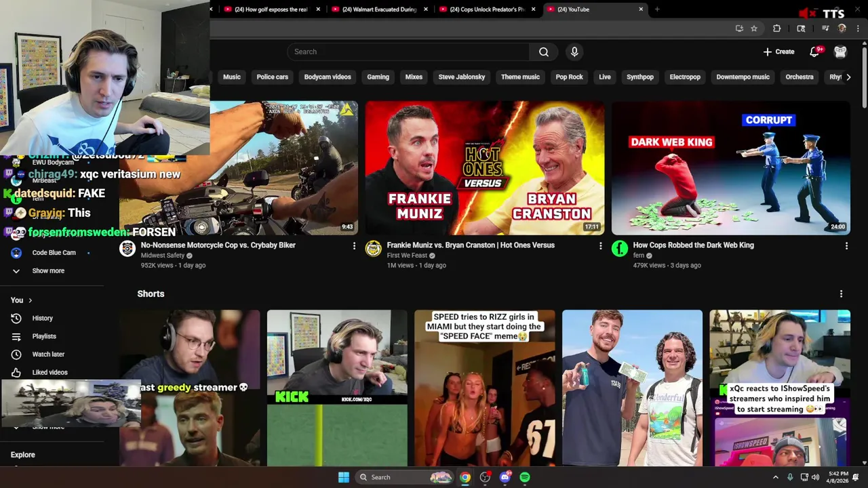Open Google Chrome from the taskbar

[x=465, y=477]
